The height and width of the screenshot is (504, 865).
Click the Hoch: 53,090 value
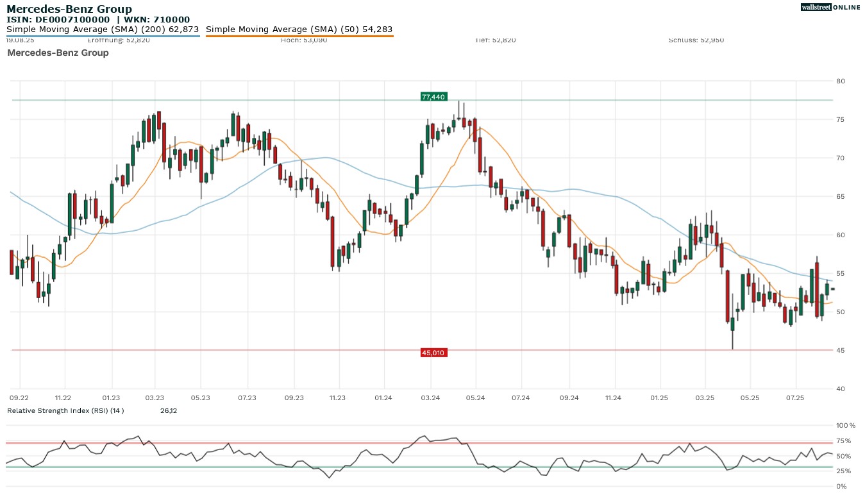pos(304,40)
